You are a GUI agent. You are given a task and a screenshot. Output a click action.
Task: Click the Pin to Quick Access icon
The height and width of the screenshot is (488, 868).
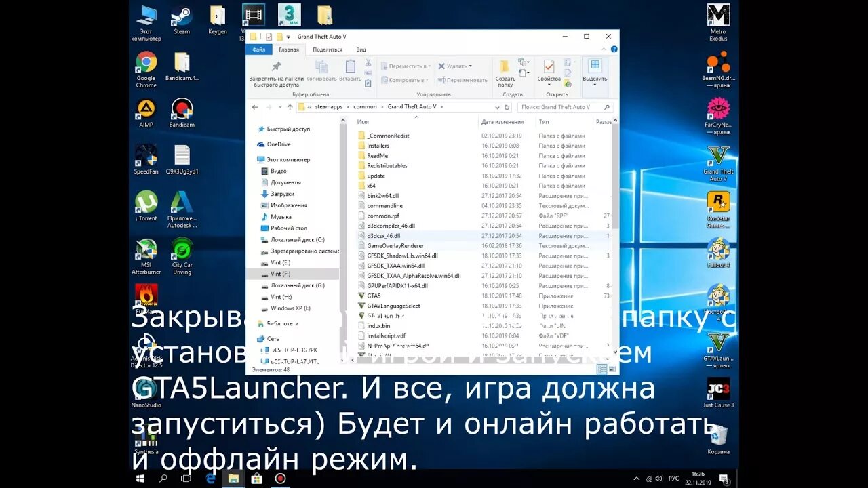[276, 66]
